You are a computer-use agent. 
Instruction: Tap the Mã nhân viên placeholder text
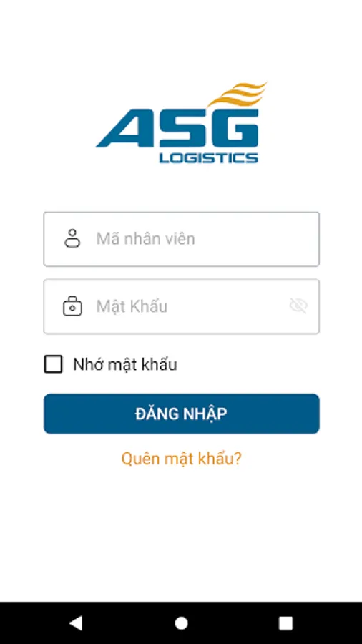pyautogui.click(x=145, y=238)
